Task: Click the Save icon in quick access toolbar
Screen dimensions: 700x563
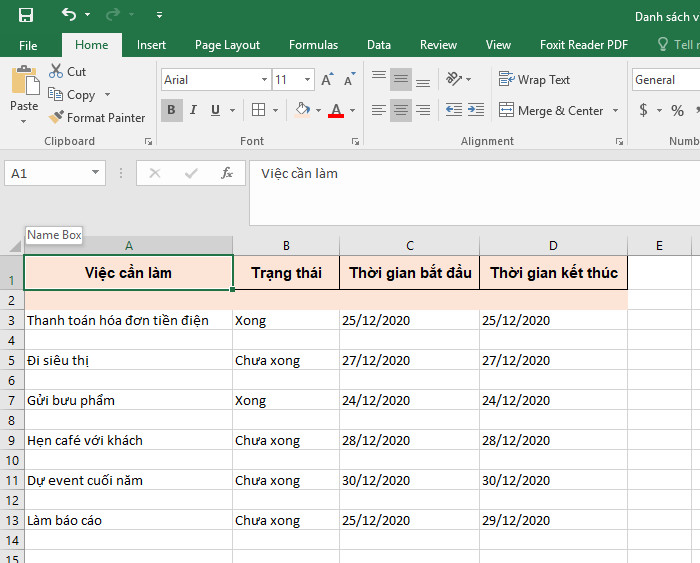Action: tap(25, 15)
